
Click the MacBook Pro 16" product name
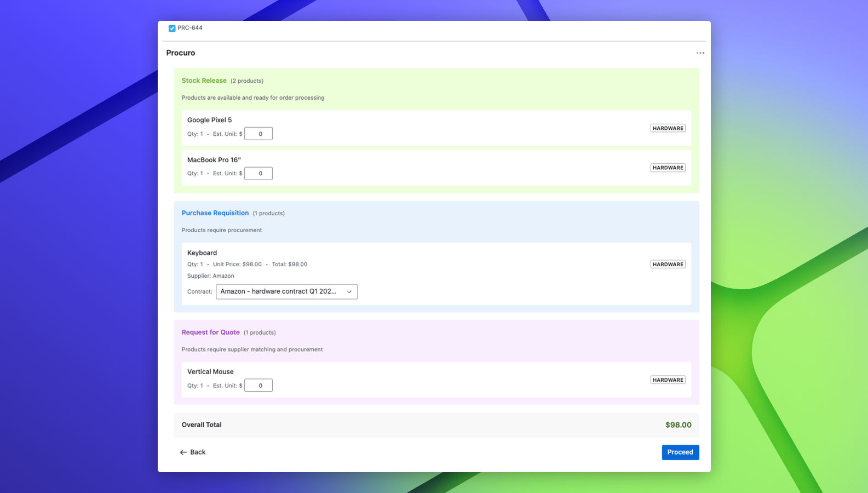(214, 160)
